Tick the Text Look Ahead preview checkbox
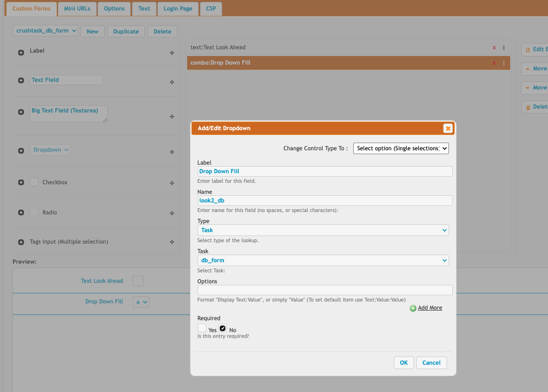Viewport: 548px width, 392px height. (x=138, y=281)
